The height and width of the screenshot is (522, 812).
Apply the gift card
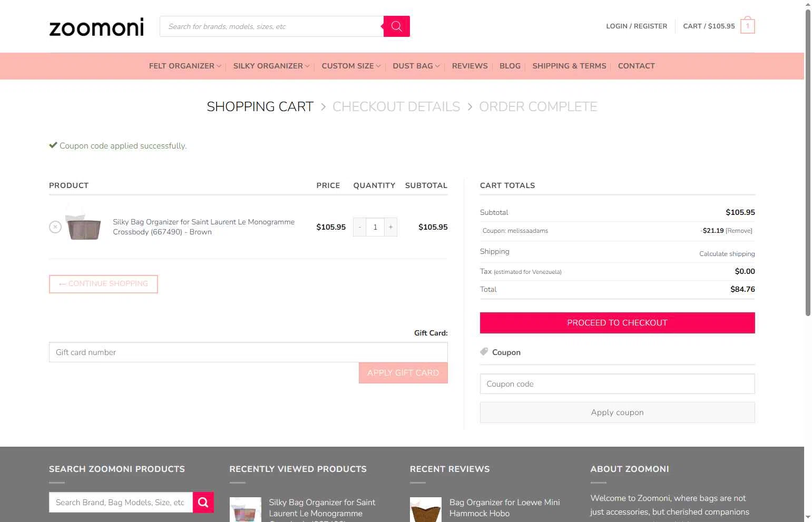[x=403, y=373]
